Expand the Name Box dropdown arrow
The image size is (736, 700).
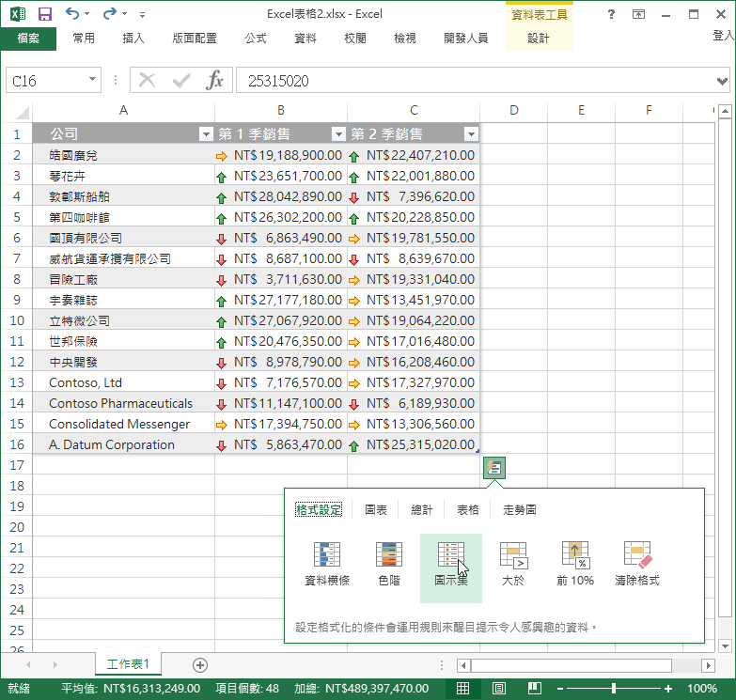coord(92,79)
